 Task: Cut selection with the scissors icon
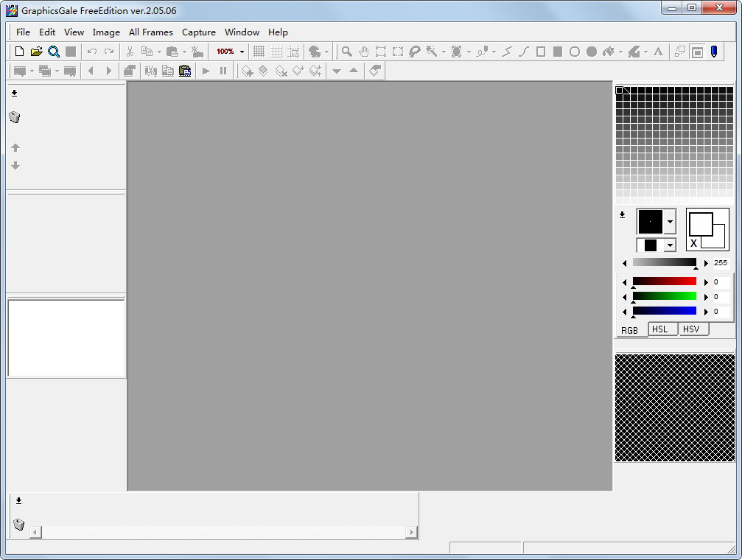pos(130,52)
